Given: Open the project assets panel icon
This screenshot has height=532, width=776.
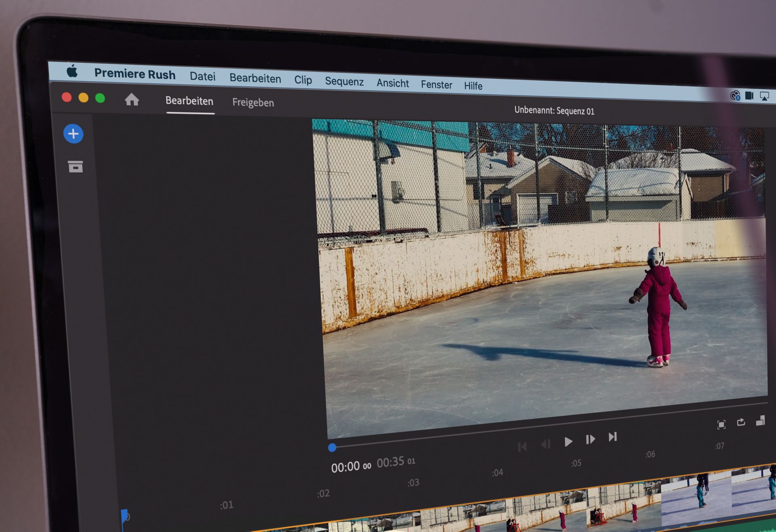Looking at the screenshot, I should tap(75, 166).
